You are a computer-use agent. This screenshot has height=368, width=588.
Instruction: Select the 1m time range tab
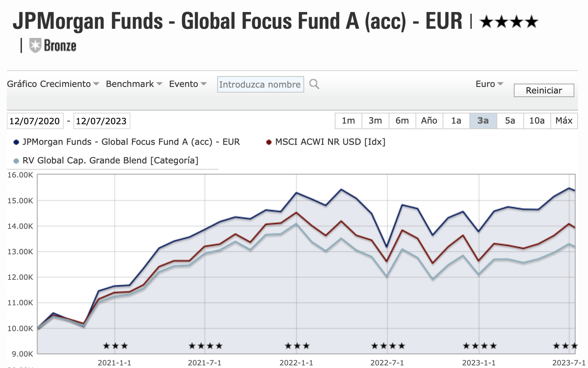348,121
